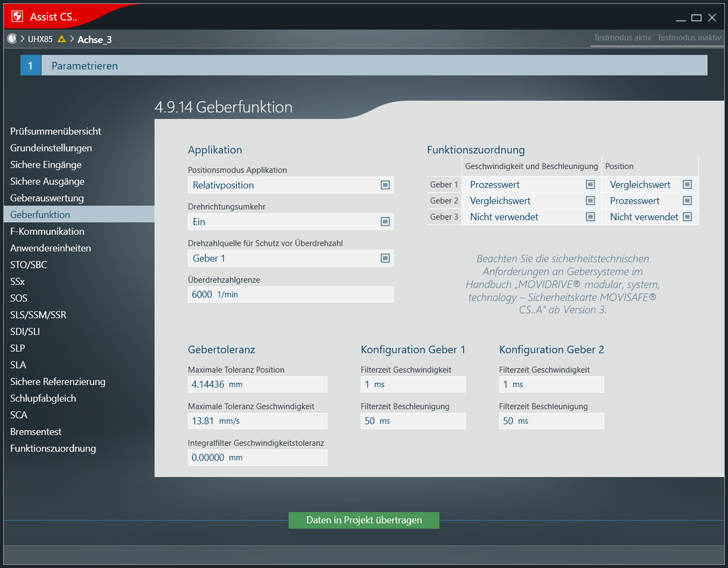Click Achse_3 in the breadcrumb

pos(95,39)
